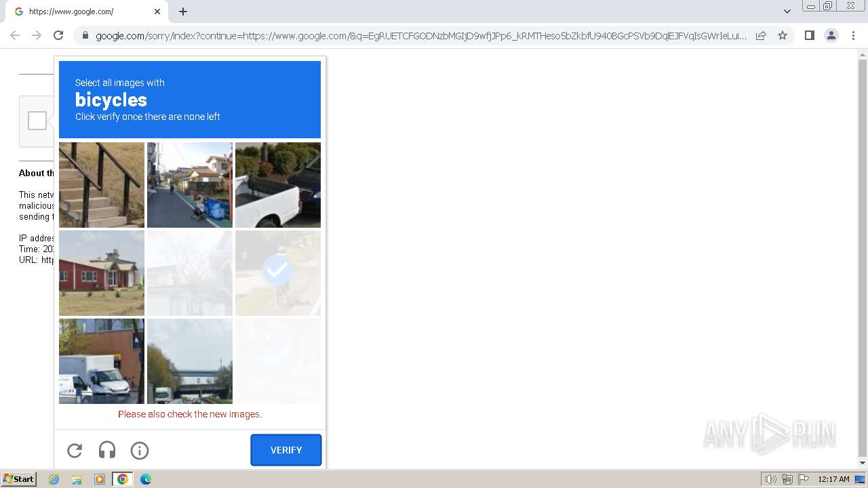Screen dimensions: 868x488
Task: Open the reCAPTCHA help info icon
Action: coord(140,450)
